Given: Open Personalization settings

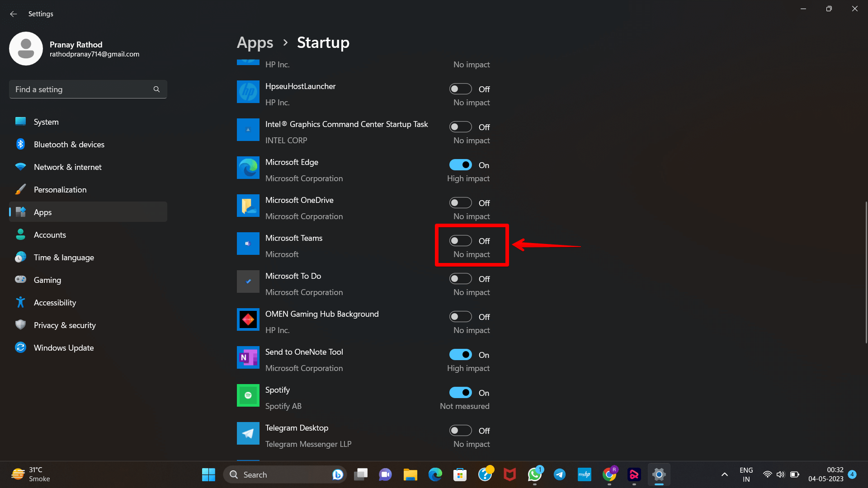Looking at the screenshot, I should click(88, 189).
